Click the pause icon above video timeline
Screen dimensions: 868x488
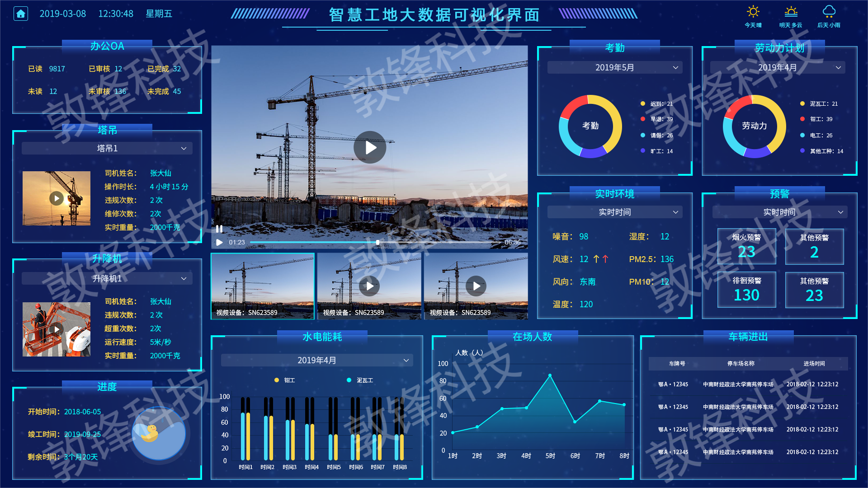219,229
